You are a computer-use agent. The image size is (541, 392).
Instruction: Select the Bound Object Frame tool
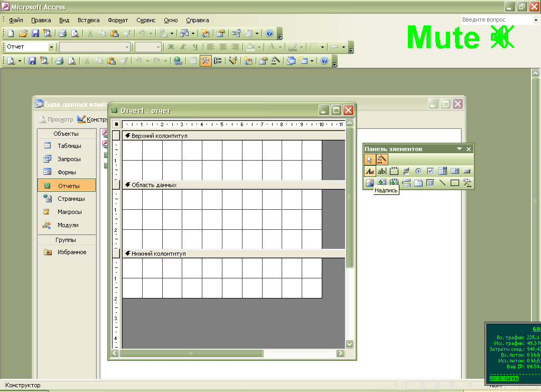[394, 183]
